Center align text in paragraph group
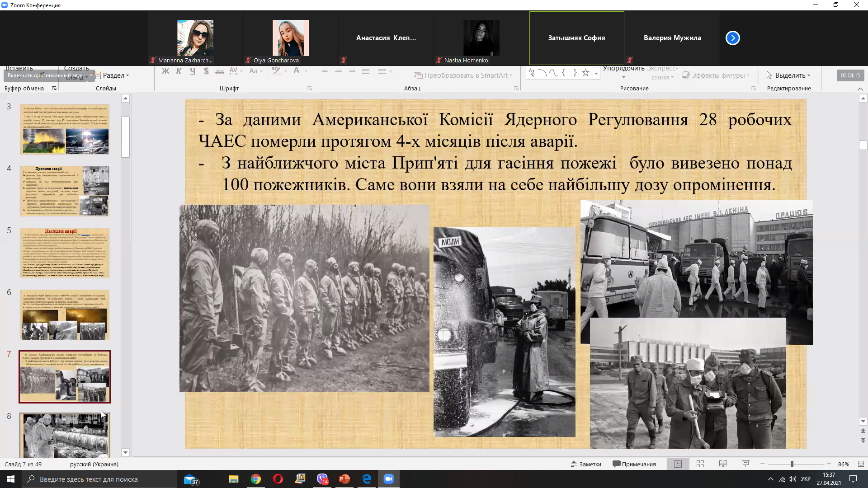Screen dimensions: 868x488 (x=339, y=71)
